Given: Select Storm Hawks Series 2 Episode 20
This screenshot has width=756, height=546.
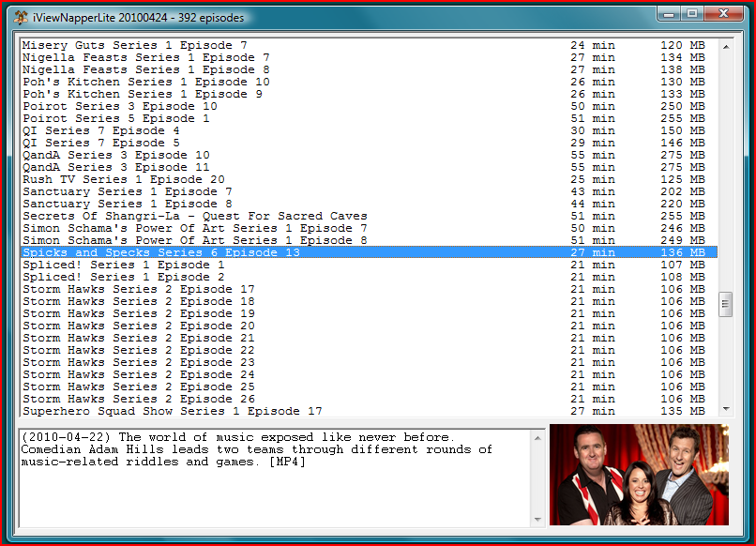Looking at the screenshot, I should click(x=370, y=326).
